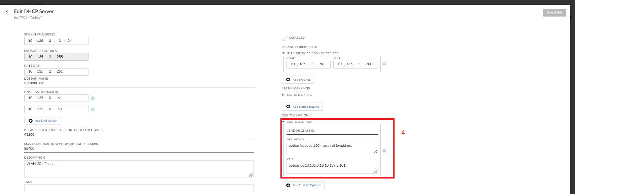Edit the max lease time value 86400

[139, 149]
